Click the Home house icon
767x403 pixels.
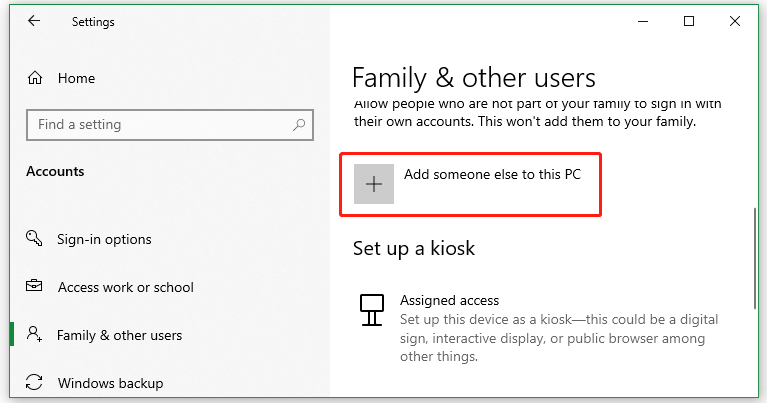[36, 78]
